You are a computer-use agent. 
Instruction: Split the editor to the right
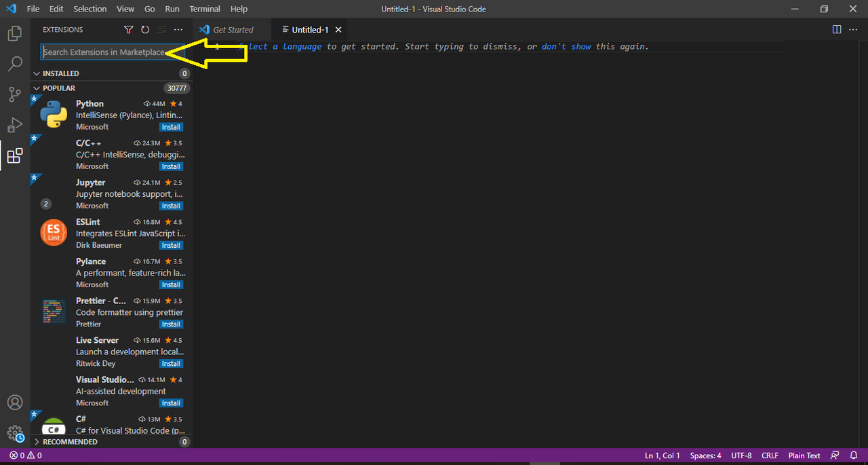coord(837,30)
